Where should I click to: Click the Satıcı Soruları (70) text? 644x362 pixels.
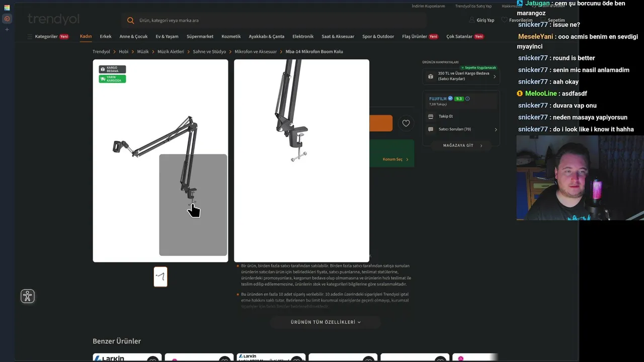tap(455, 129)
